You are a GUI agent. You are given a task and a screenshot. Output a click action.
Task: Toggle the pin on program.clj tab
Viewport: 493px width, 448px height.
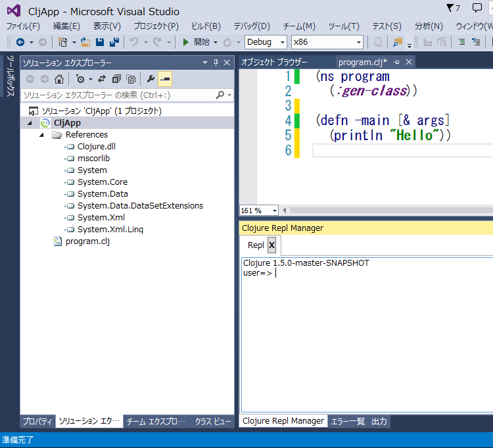click(396, 62)
